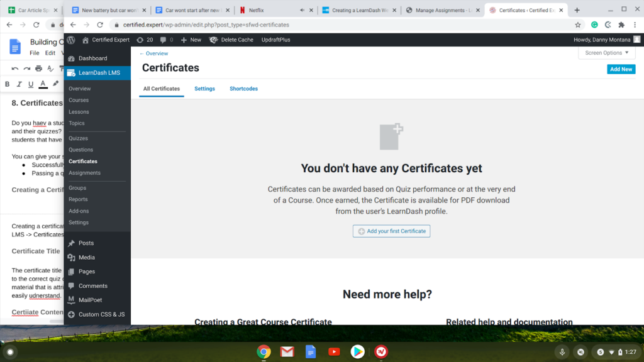Viewport: 644px width, 362px height.
Task: Open Comments in the sidebar
Action: 97,286
